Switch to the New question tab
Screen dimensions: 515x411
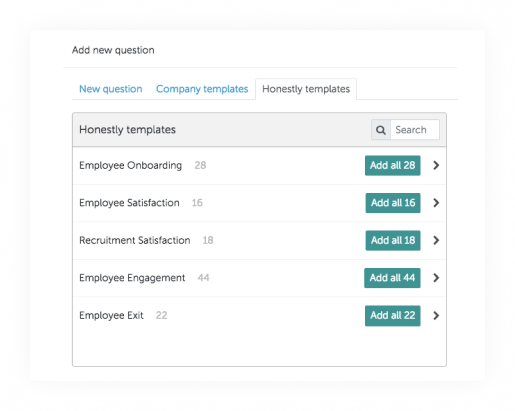(x=111, y=89)
